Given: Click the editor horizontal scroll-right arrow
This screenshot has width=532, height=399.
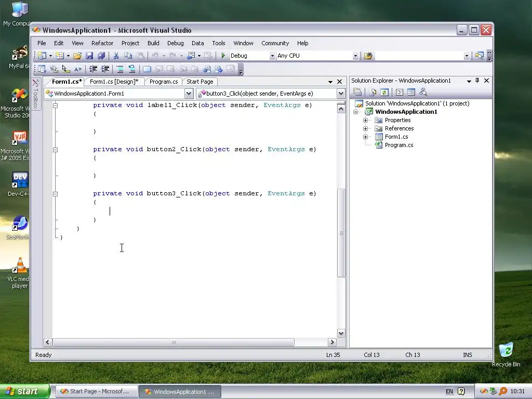Looking at the screenshot, I should click(332, 342).
